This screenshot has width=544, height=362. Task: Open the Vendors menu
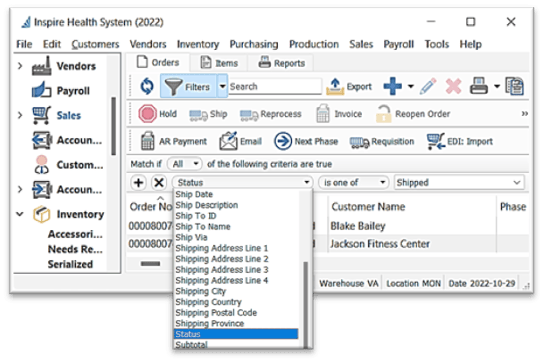tap(148, 44)
